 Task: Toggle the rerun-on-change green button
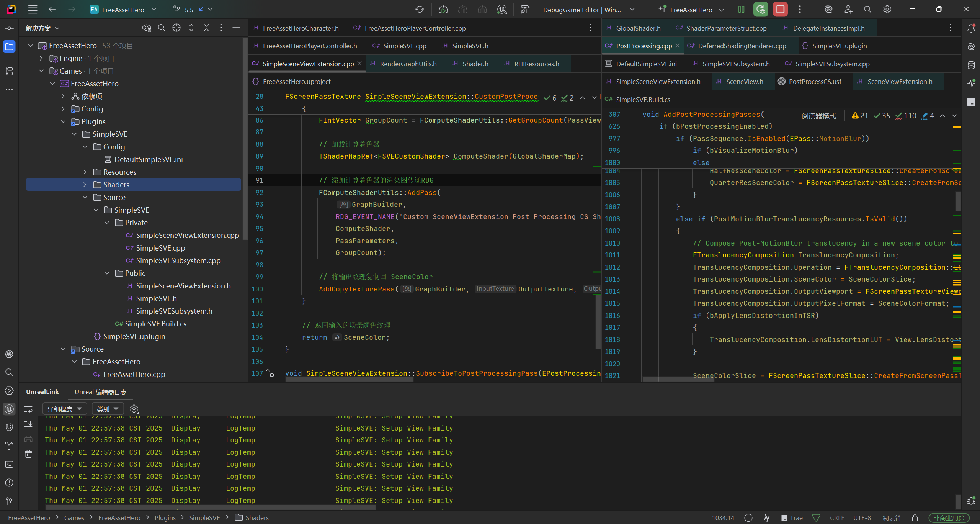(761, 10)
